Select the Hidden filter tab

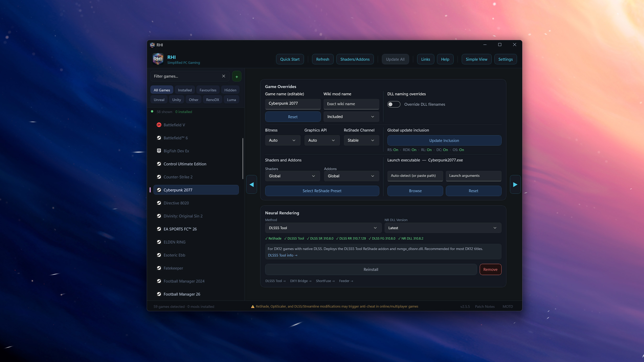pos(230,90)
